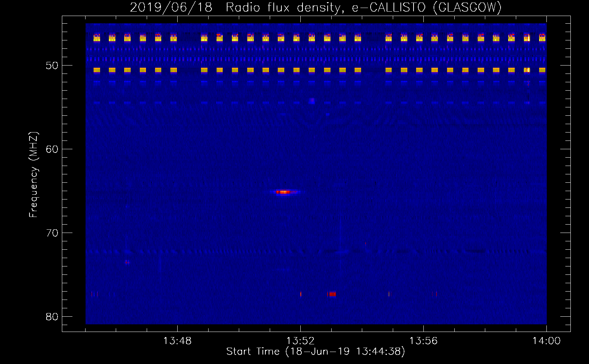Click the 13:52 time tick label

click(300, 341)
